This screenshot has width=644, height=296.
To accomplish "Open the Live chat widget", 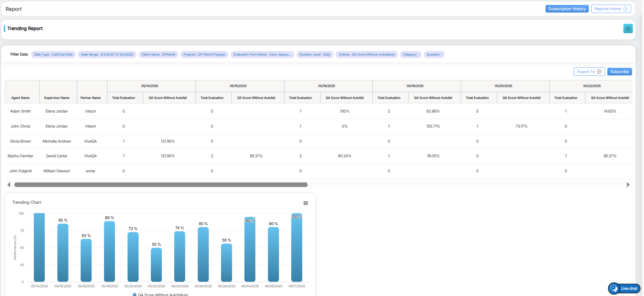I will (x=625, y=288).
